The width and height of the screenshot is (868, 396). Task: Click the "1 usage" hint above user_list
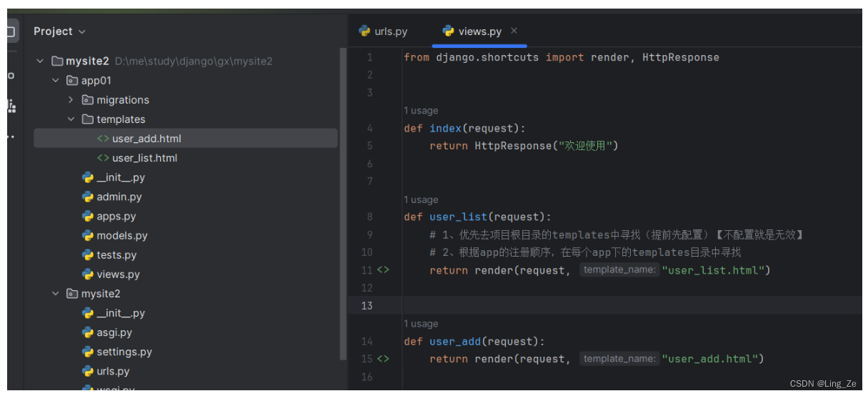click(421, 199)
